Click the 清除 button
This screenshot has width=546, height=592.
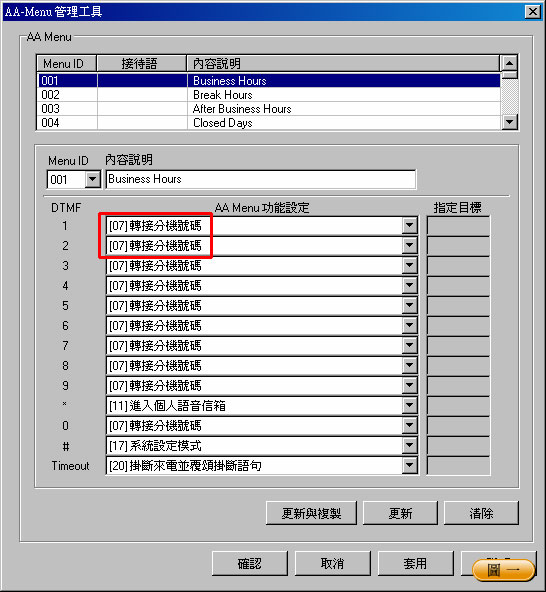pos(481,513)
